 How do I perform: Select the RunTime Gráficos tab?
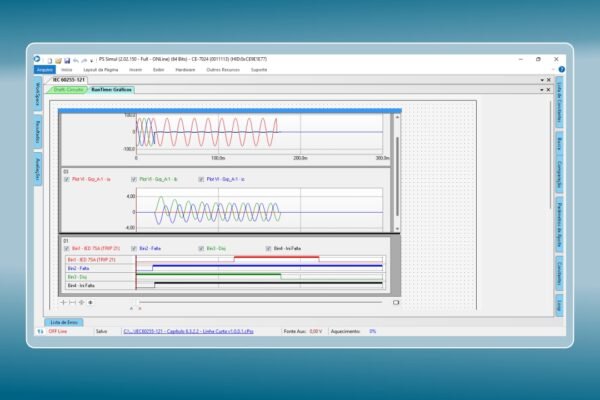coord(111,90)
